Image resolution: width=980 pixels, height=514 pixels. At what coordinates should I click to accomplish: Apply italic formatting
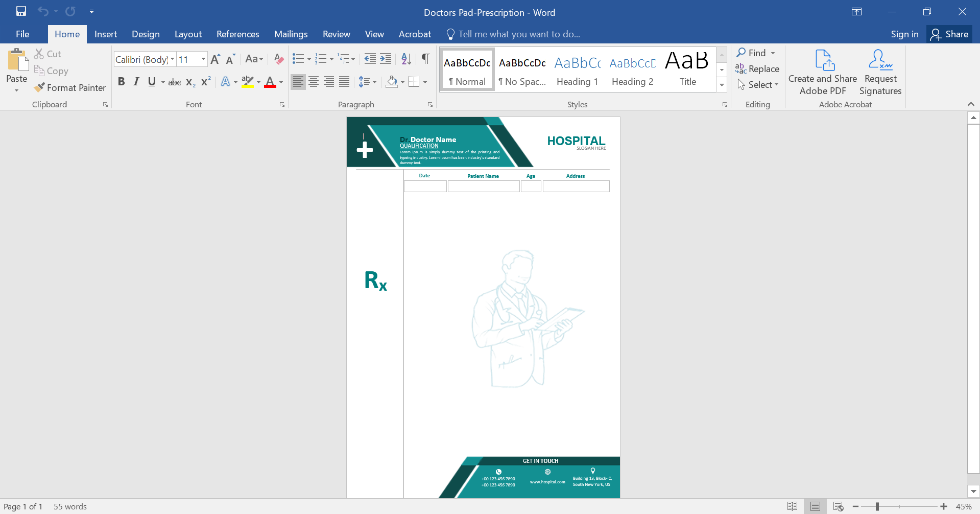(136, 81)
